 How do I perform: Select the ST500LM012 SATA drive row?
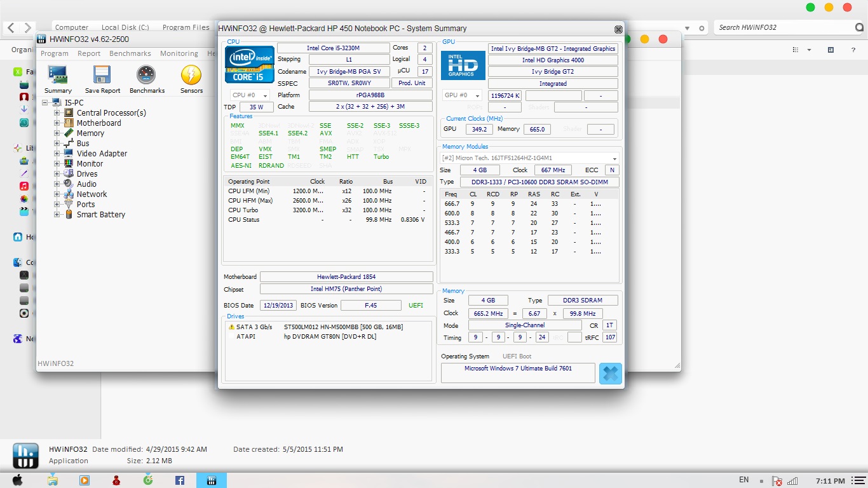tap(329, 327)
